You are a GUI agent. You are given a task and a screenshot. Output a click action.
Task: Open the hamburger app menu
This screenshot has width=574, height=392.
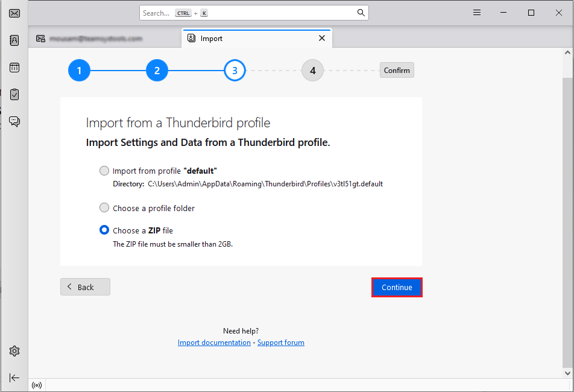476,13
